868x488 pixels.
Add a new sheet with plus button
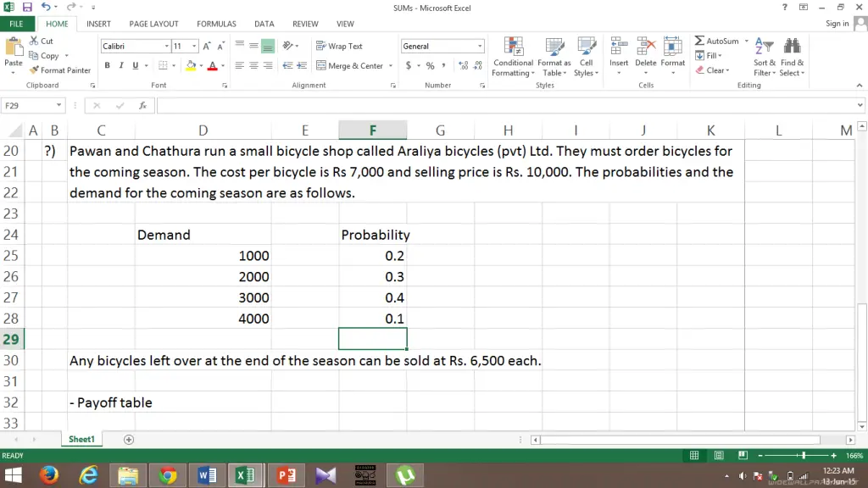click(129, 440)
